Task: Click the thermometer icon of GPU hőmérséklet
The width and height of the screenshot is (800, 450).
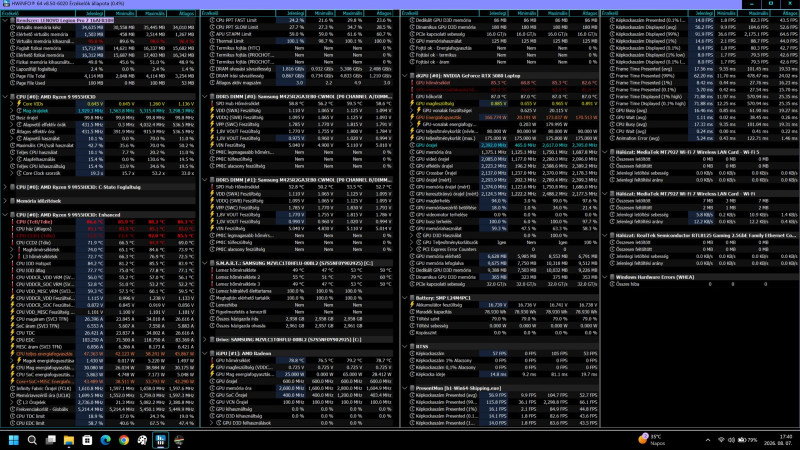Action: 413,83
